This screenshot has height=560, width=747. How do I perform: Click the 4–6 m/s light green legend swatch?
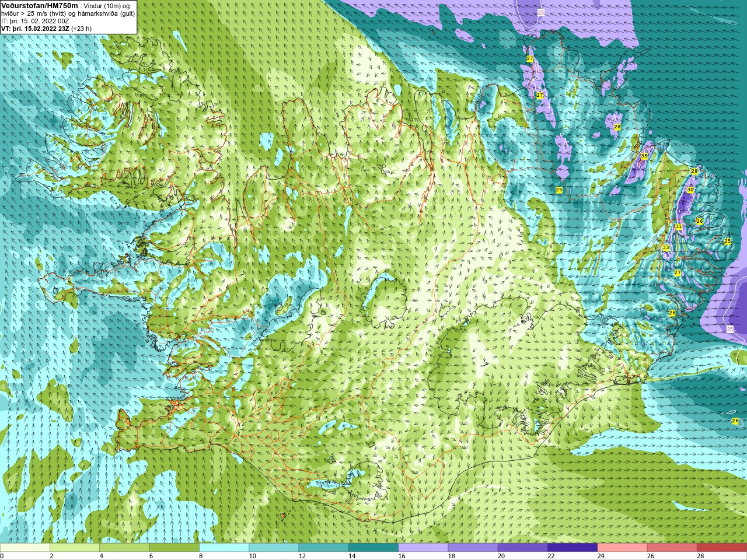point(124,548)
